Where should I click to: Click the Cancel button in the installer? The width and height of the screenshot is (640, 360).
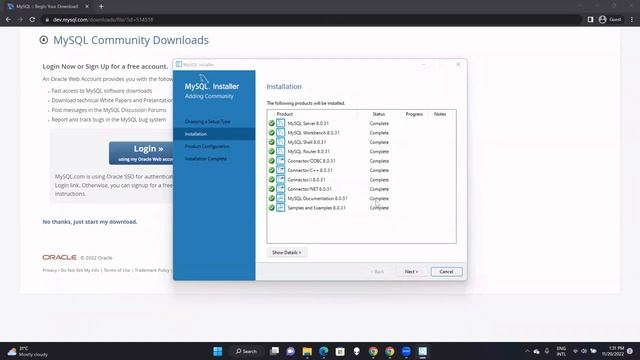pyautogui.click(x=446, y=271)
